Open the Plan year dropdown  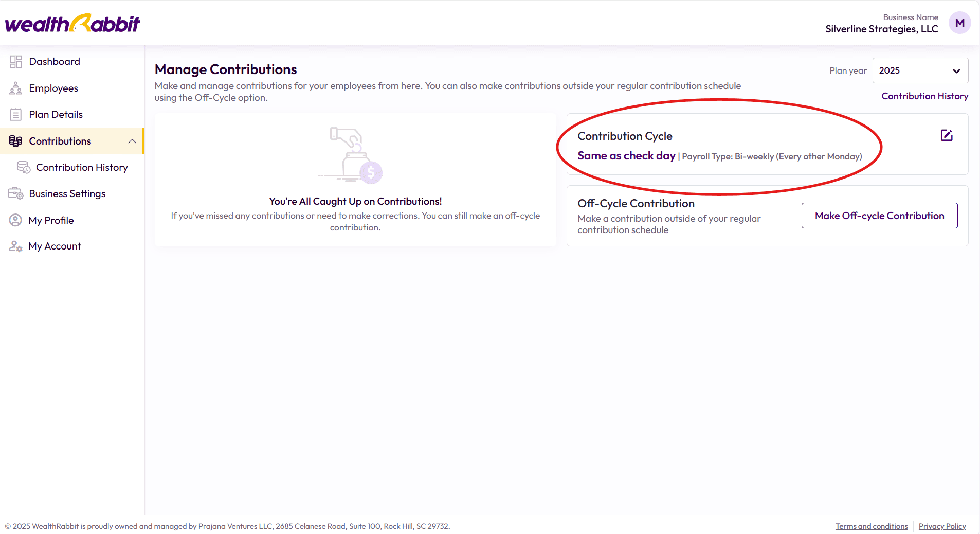920,70
